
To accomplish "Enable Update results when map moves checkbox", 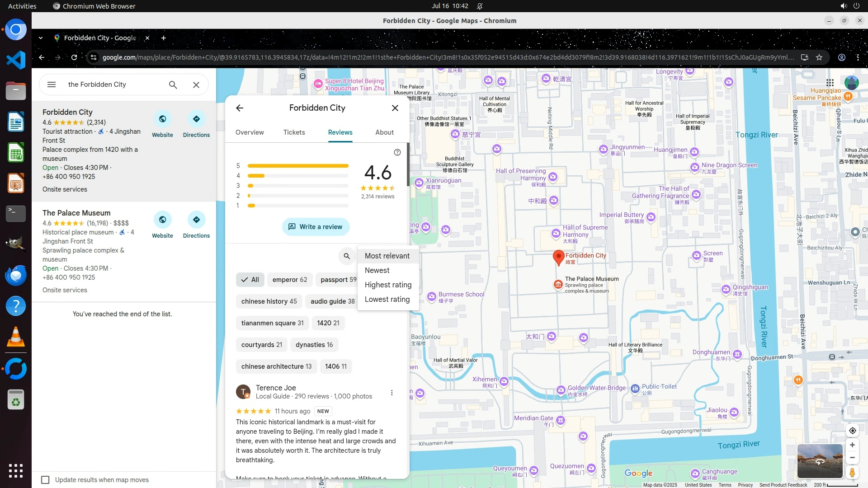I will [45, 480].
